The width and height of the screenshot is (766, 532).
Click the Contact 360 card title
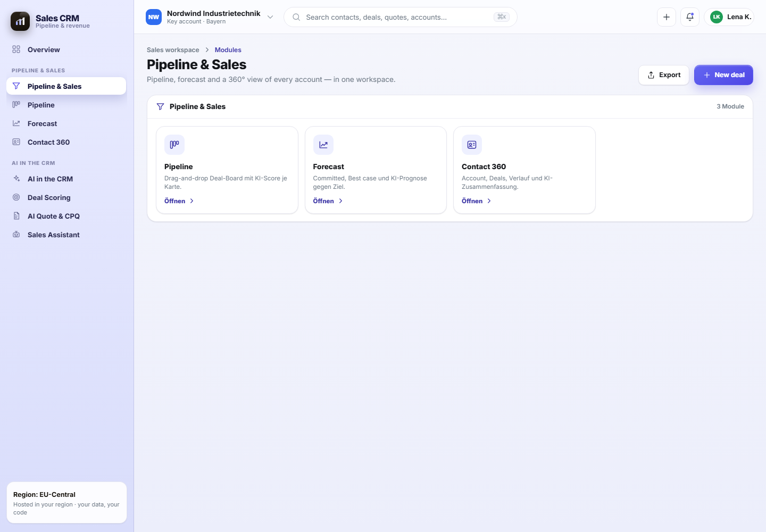[x=484, y=167]
